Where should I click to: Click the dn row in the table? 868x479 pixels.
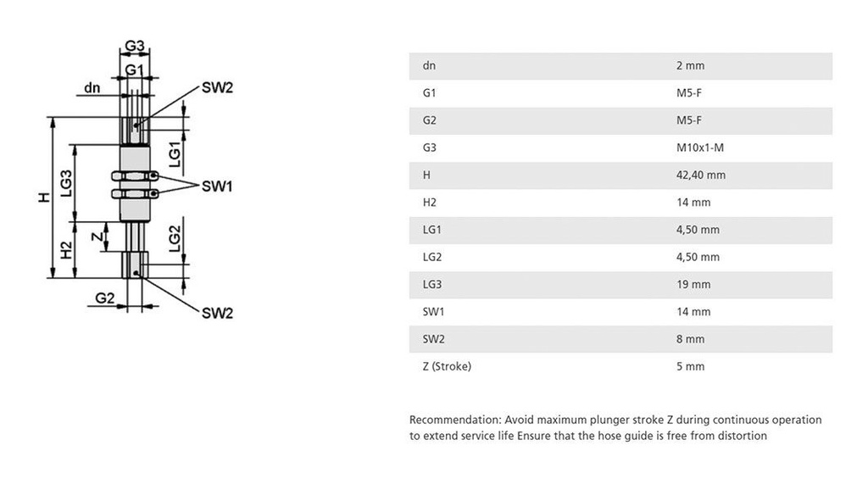coord(620,66)
